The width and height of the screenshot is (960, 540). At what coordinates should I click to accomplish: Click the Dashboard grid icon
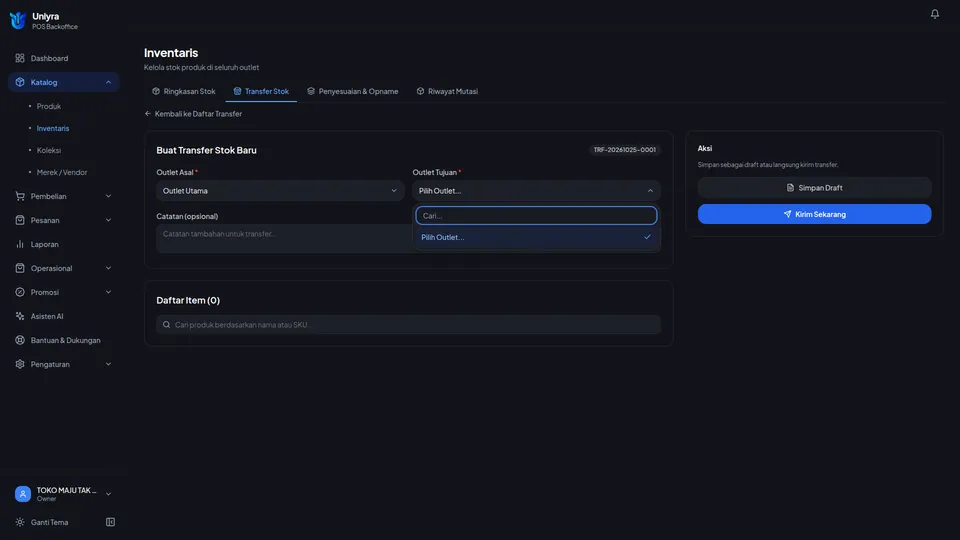pos(20,58)
